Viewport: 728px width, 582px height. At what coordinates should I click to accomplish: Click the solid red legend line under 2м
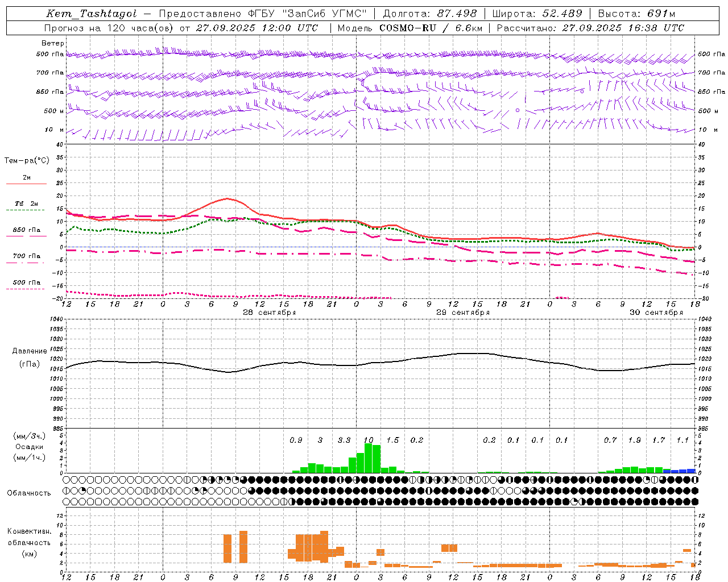(26, 184)
